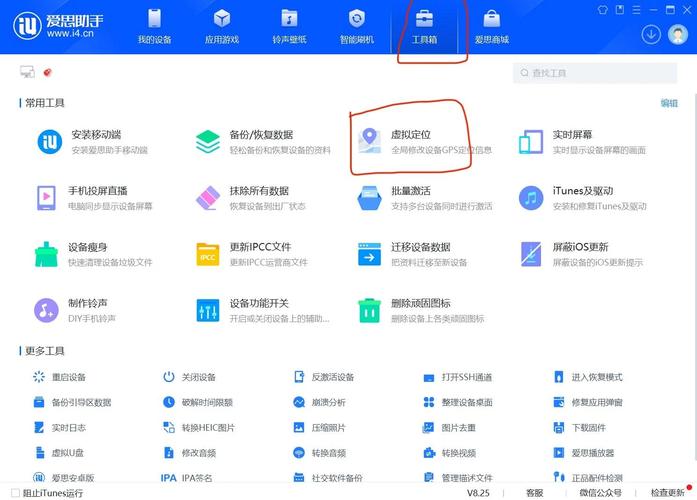Screen dimensions: 697x500
Task: Open 设备功能开关 tool
Action: tap(262, 310)
